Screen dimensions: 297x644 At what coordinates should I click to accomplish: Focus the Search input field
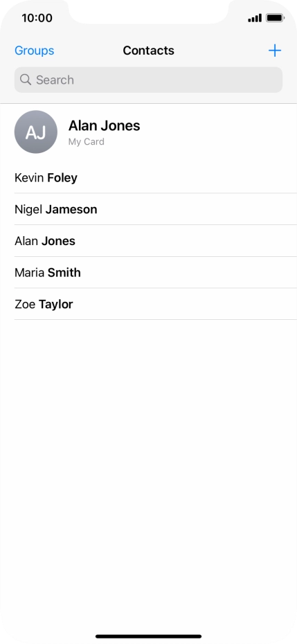[x=148, y=80]
